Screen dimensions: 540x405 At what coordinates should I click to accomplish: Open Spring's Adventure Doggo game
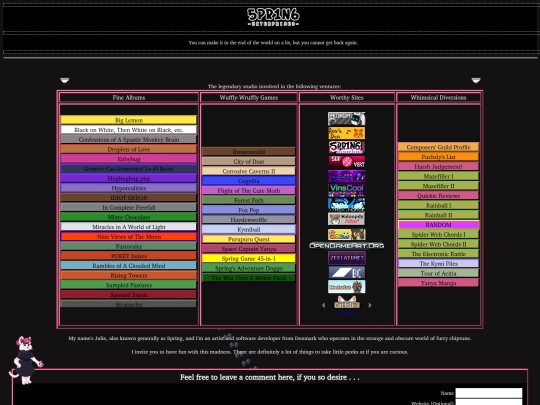click(x=249, y=268)
